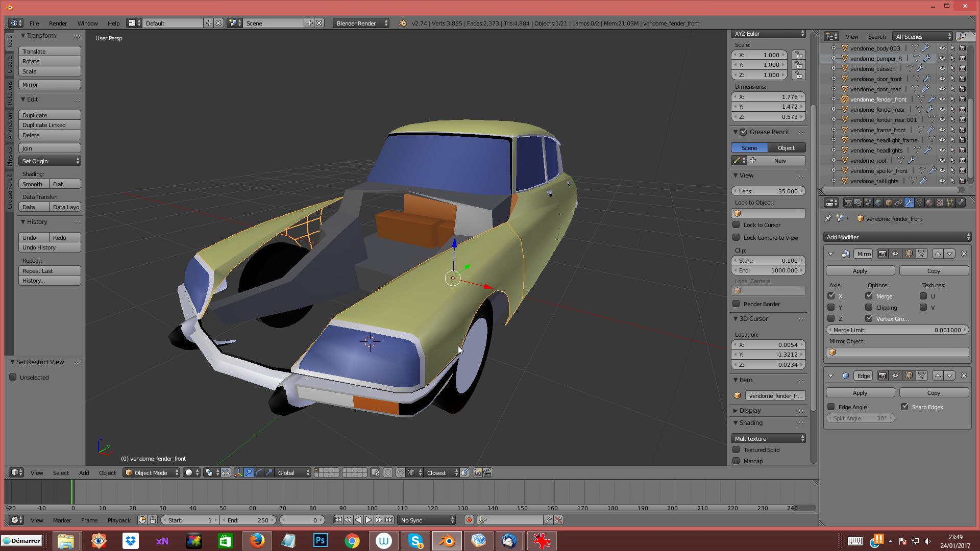Click the Lens value field
Screen dimensions: 980x551
[x=768, y=191]
